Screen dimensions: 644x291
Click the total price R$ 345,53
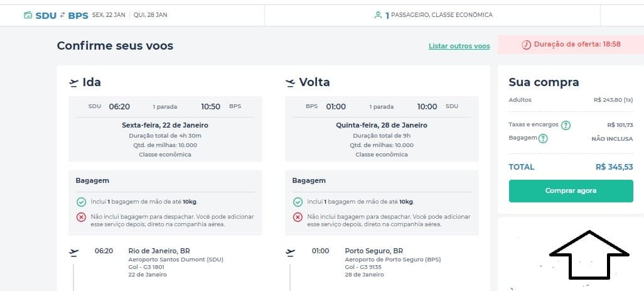tap(614, 167)
